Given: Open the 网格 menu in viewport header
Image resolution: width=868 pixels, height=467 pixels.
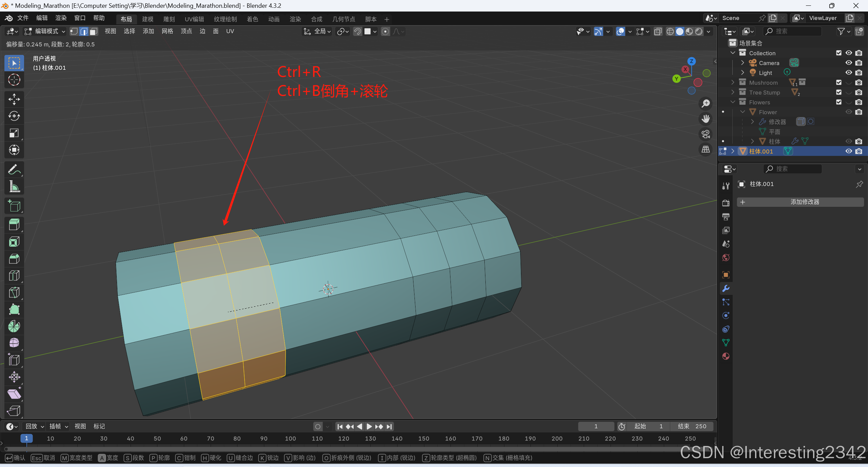Looking at the screenshot, I should (167, 32).
